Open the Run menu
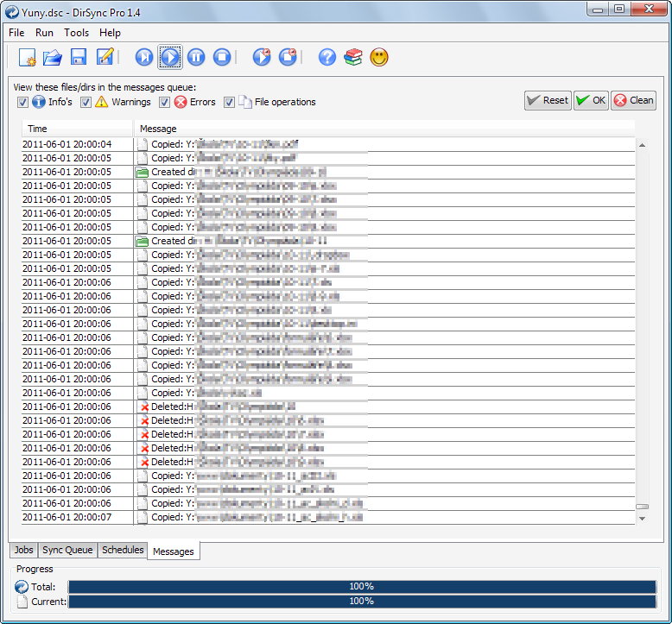Image resolution: width=672 pixels, height=624 pixels. [45, 33]
